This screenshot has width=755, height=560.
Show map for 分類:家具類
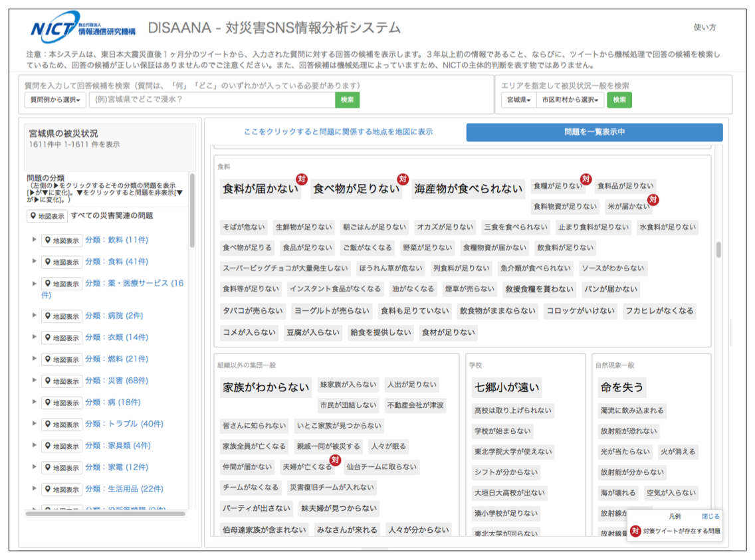tap(62, 446)
